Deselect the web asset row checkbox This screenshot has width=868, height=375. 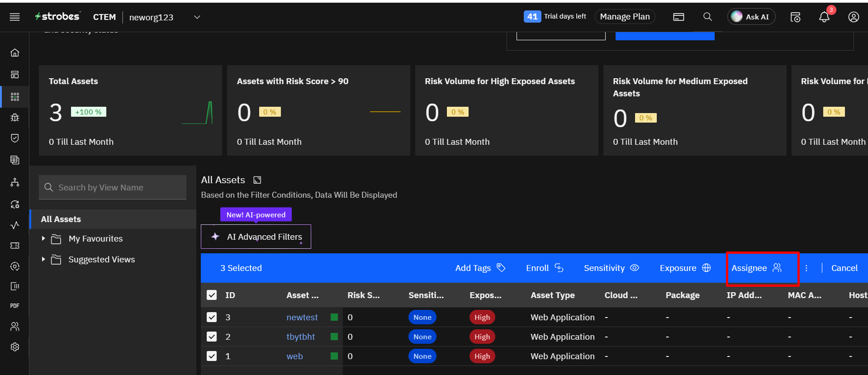tap(212, 356)
